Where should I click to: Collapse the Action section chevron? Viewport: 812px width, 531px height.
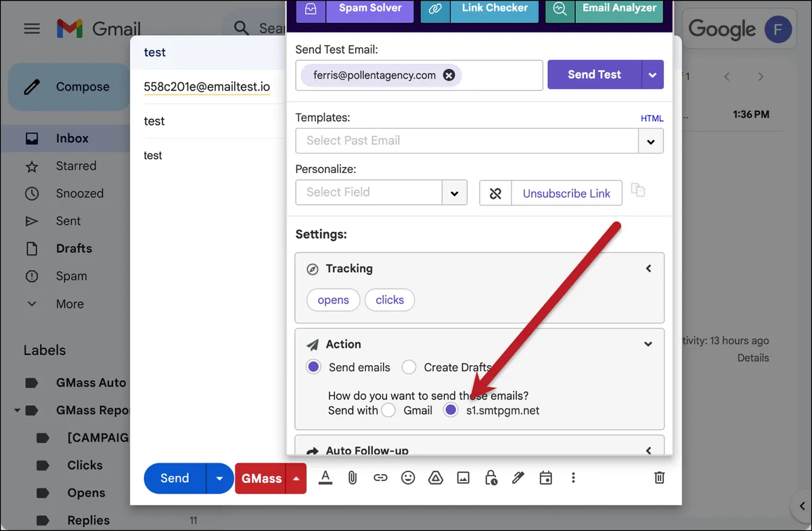(x=648, y=344)
